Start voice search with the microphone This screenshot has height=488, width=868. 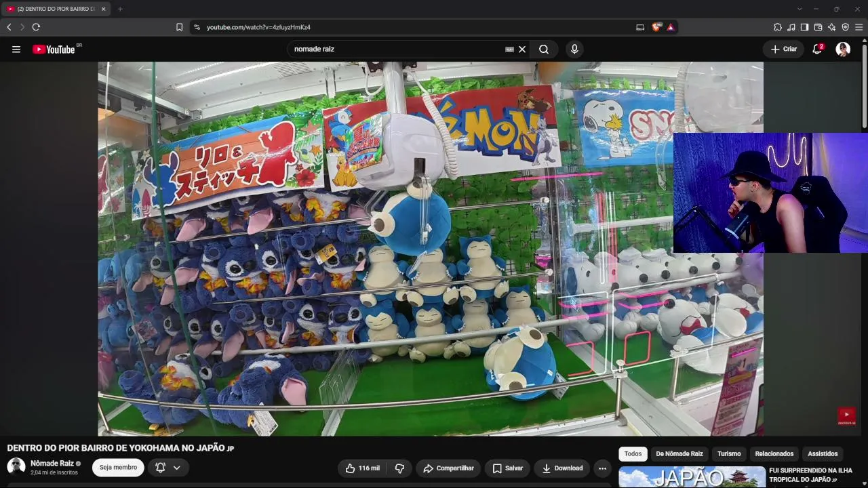pos(574,49)
